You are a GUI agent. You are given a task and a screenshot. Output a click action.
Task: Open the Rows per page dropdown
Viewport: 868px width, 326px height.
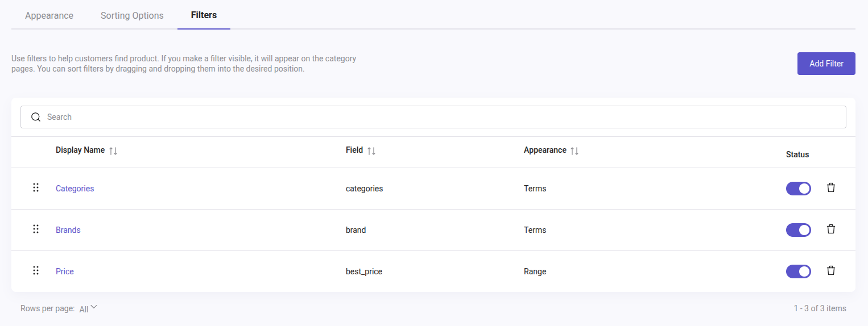(89, 308)
